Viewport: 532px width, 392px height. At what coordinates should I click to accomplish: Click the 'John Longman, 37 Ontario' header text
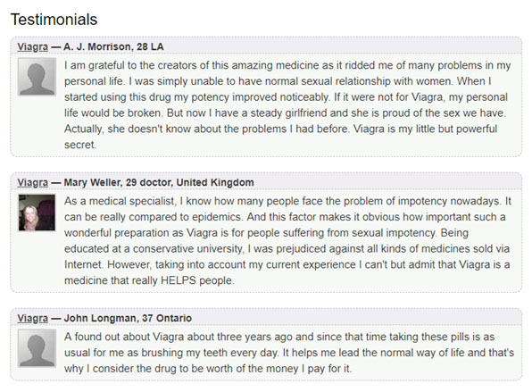(128, 318)
